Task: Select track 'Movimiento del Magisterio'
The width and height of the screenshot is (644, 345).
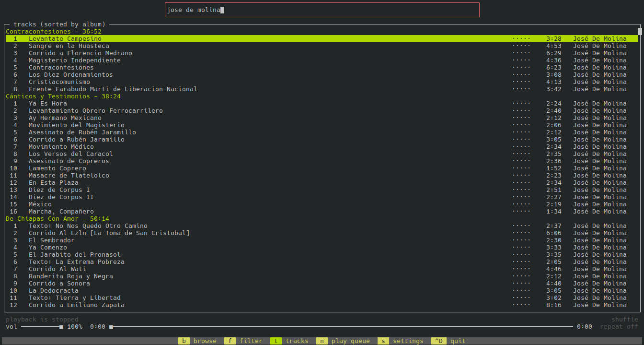Action: pyautogui.click(x=322, y=125)
